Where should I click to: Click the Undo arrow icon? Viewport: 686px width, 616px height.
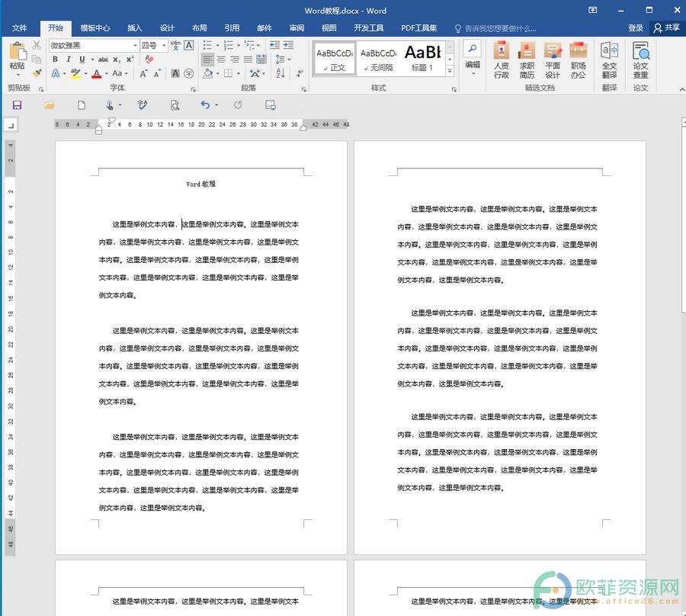coord(205,105)
